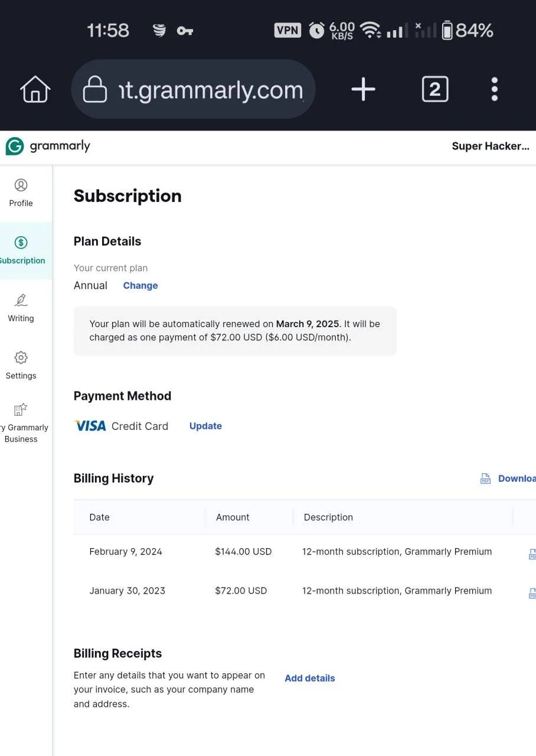Download billing history PDF
Image resolution: width=536 pixels, height=756 pixels.
click(508, 478)
